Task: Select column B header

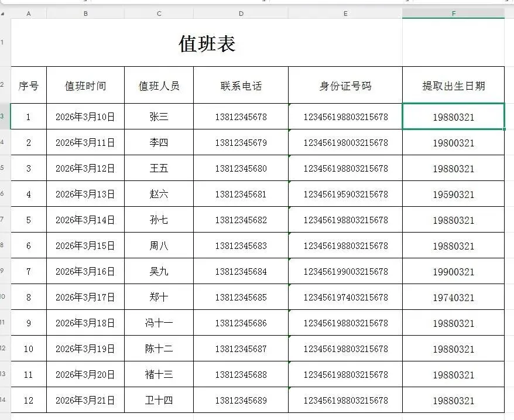Action: point(85,14)
